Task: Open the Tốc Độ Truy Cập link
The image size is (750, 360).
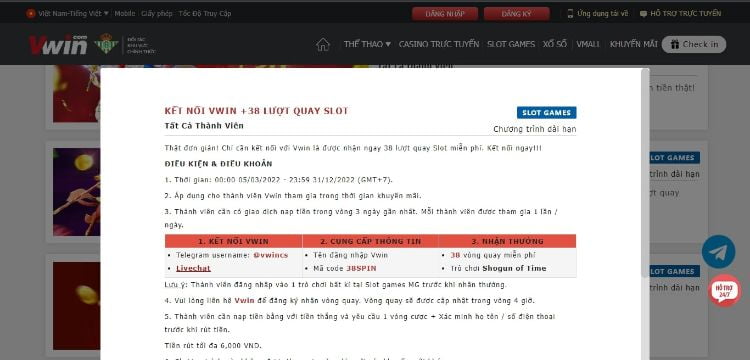Action: point(205,13)
